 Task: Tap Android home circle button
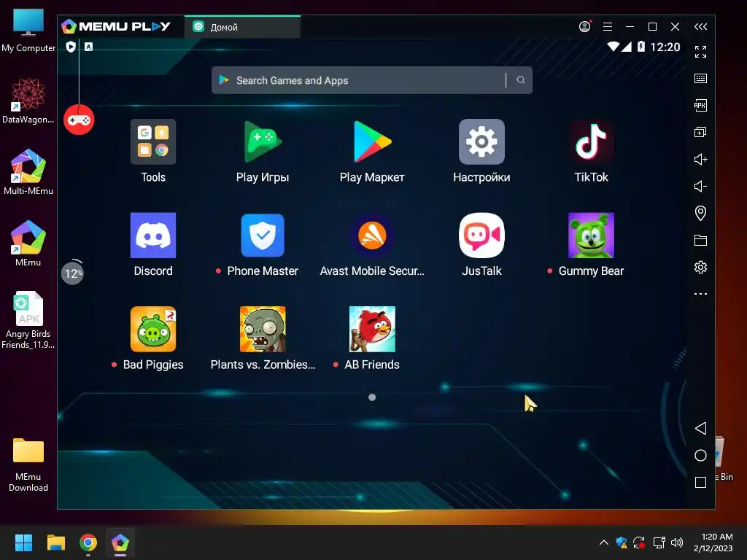point(700,455)
